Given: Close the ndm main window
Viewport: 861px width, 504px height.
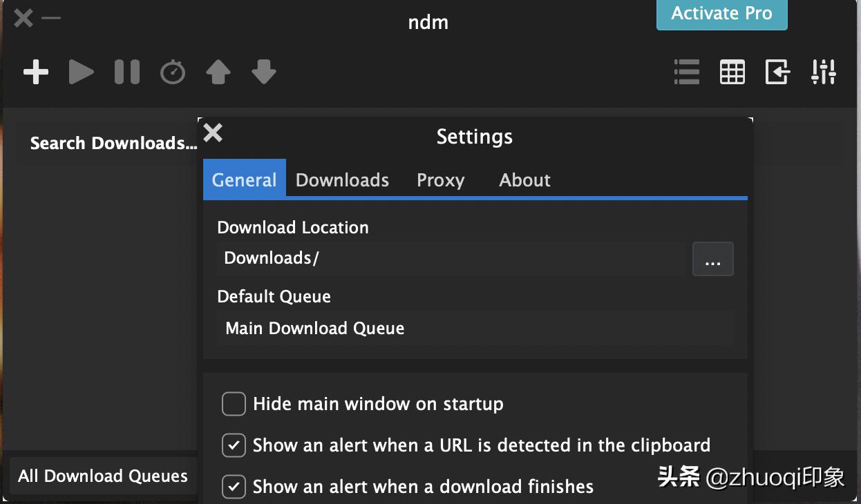Looking at the screenshot, I should tap(23, 18).
